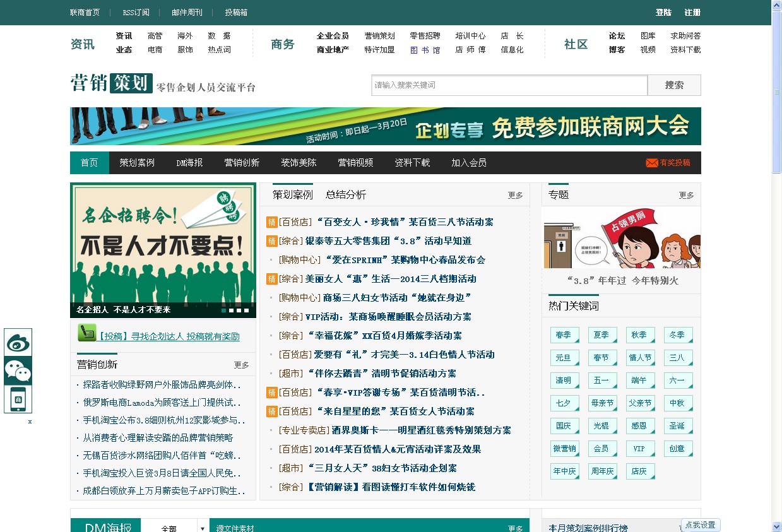782x532 pixels.
Task: Click the mobile phone icon in sidebar
Action: click(x=18, y=399)
